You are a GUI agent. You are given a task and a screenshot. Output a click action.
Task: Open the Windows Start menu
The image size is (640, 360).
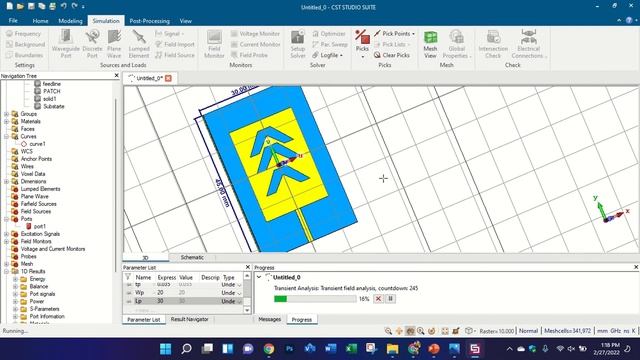pos(166,349)
